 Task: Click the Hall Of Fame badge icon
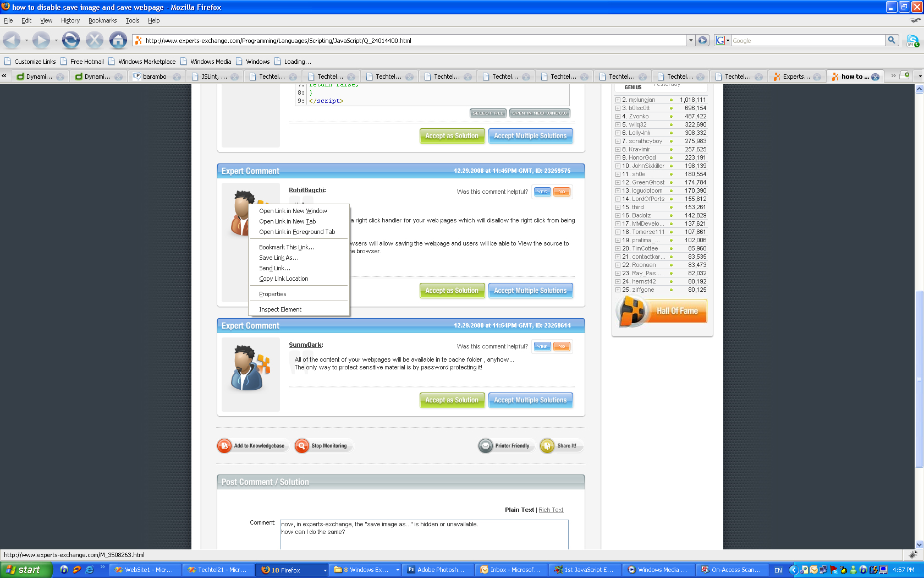[x=631, y=311]
